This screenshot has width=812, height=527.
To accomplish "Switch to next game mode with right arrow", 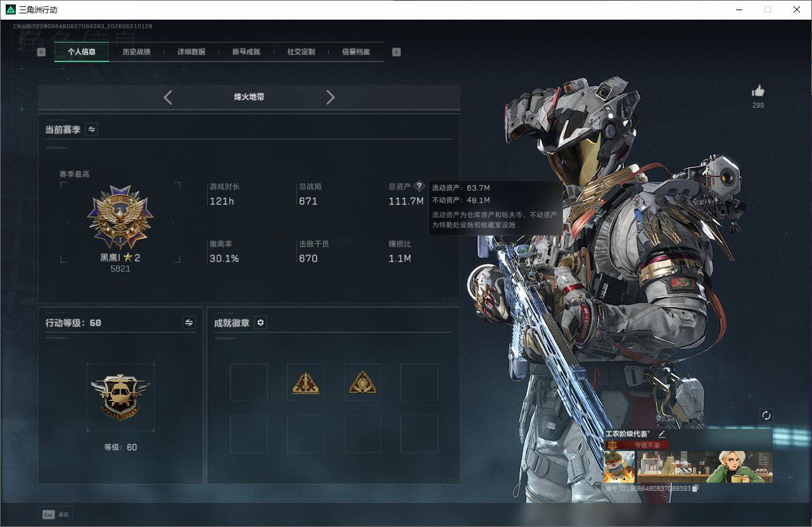I will (330, 97).
